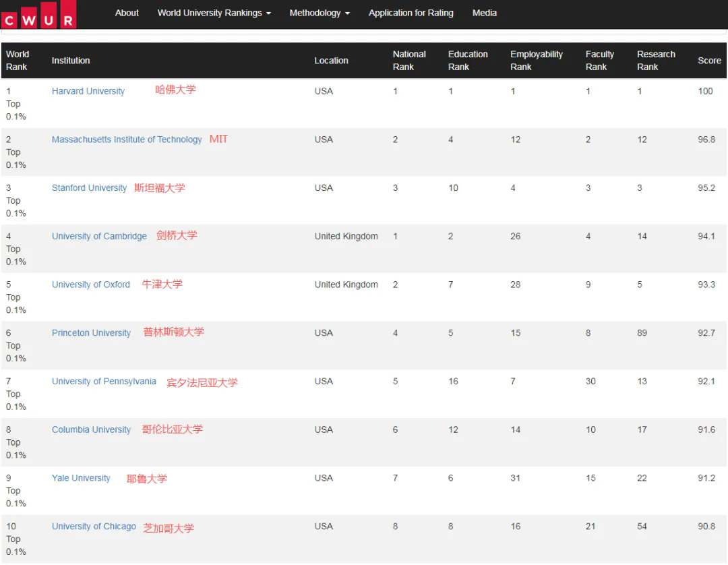Open University of Oxford link
Viewport: 728px width, 565px height.
click(x=91, y=284)
